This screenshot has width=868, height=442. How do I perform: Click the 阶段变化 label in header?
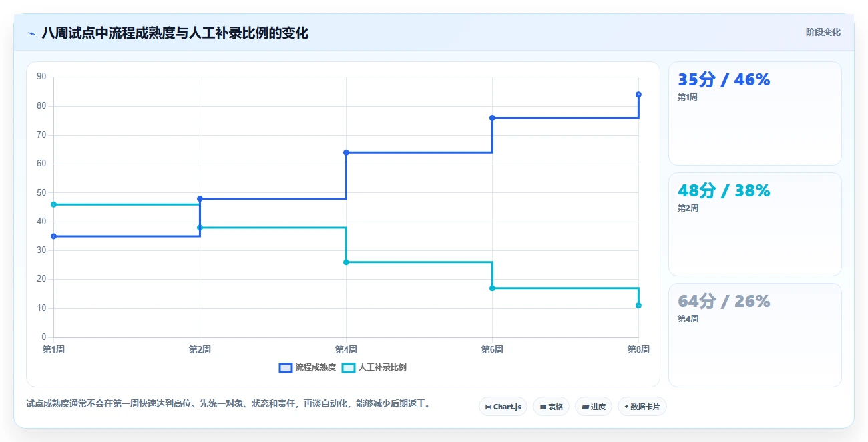pos(823,32)
